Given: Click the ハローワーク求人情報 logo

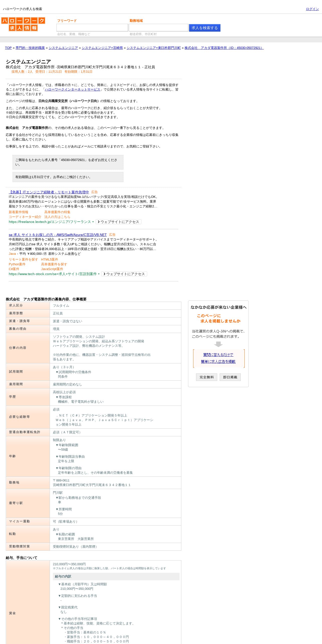Looking at the screenshot, I should tap(23, 24).
